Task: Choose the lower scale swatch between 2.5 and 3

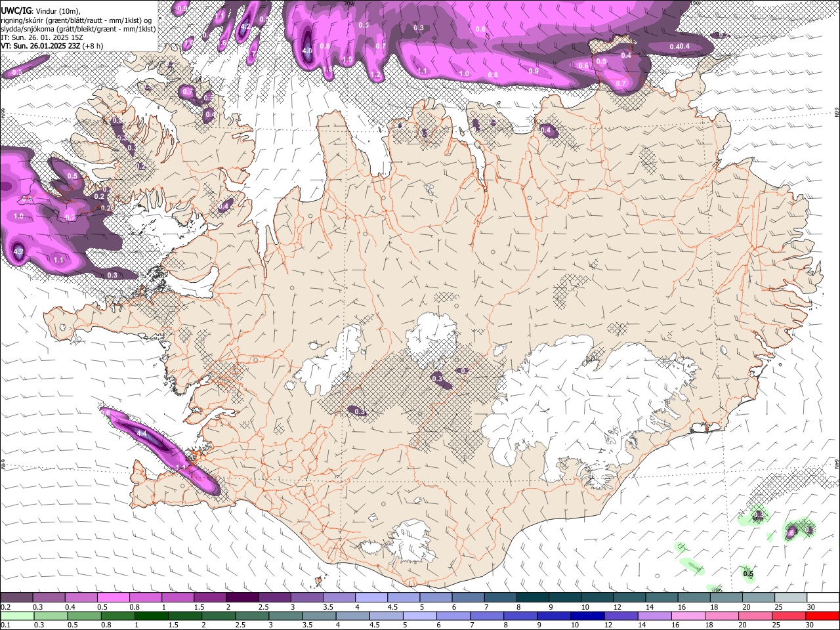Action: pyautogui.click(x=252, y=616)
